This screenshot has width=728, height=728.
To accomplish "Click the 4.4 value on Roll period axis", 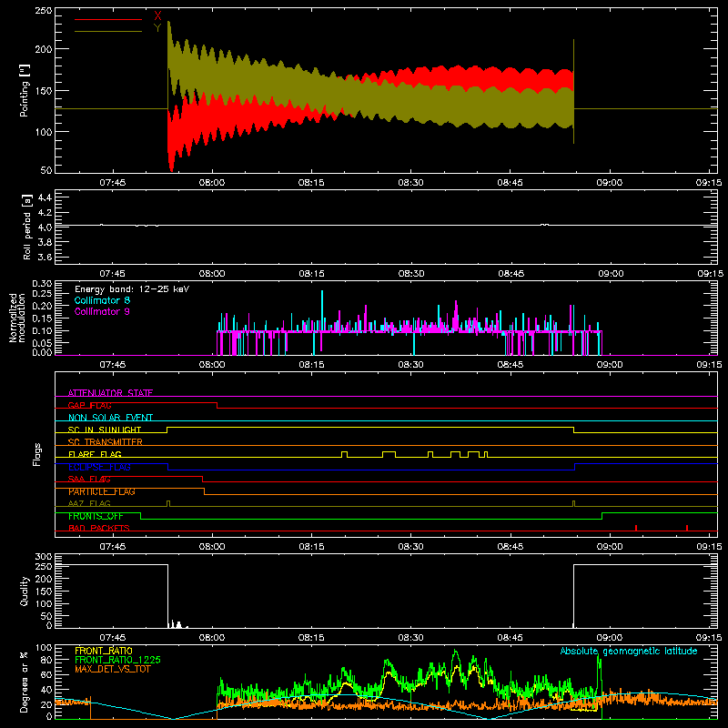I will (44, 197).
